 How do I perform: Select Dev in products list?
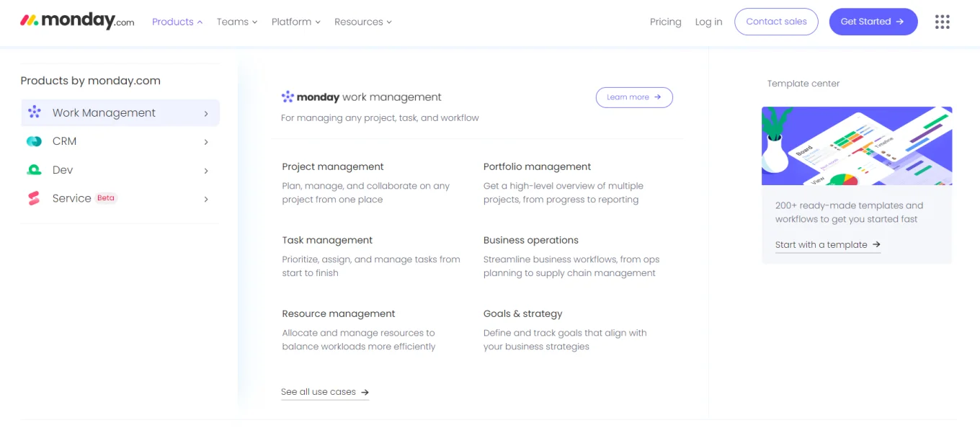coord(120,170)
